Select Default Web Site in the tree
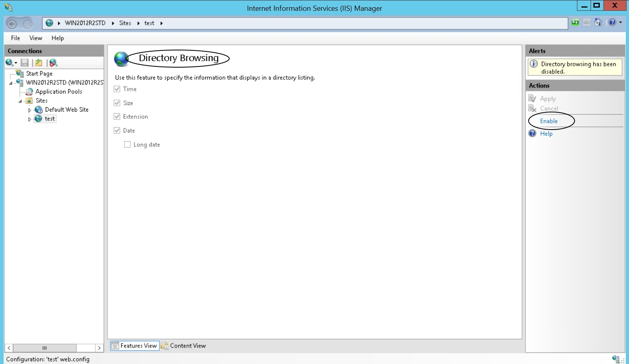 point(67,110)
